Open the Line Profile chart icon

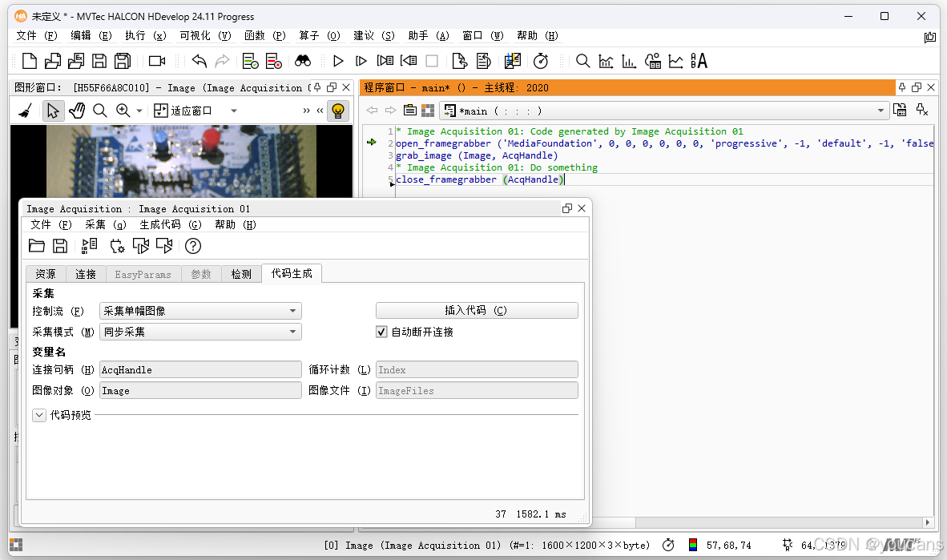click(x=676, y=61)
